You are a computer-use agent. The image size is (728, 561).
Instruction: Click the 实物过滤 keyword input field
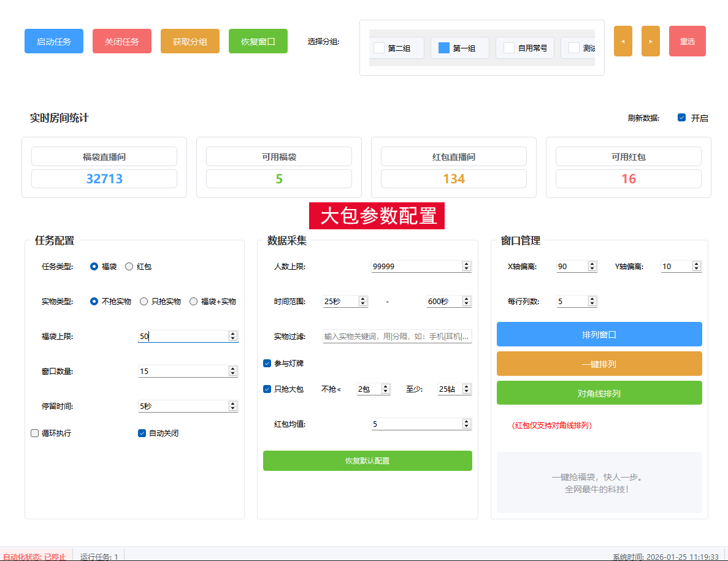point(397,337)
